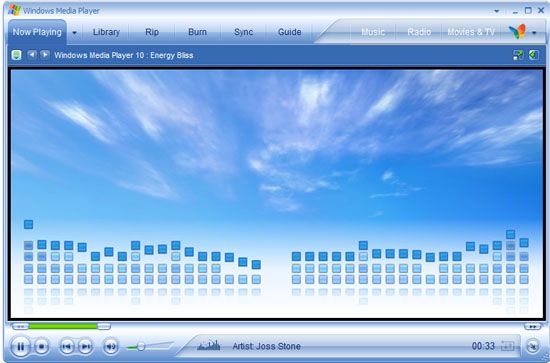Viewport: 550px width, 363px height.
Task: Mute the sound with the speaker icon
Action: [110, 347]
